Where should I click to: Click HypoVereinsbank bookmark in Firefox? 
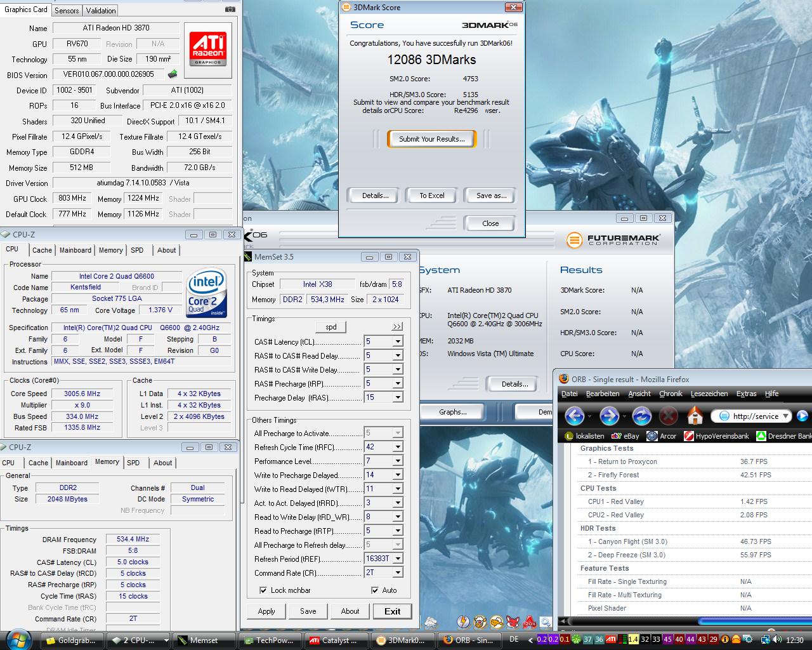[716, 436]
